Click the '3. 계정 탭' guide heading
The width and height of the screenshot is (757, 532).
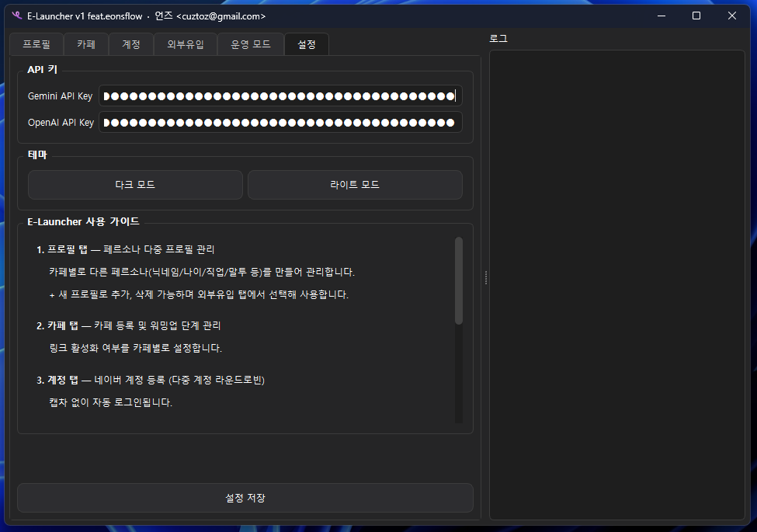pyautogui.click(x=57, y=381)
